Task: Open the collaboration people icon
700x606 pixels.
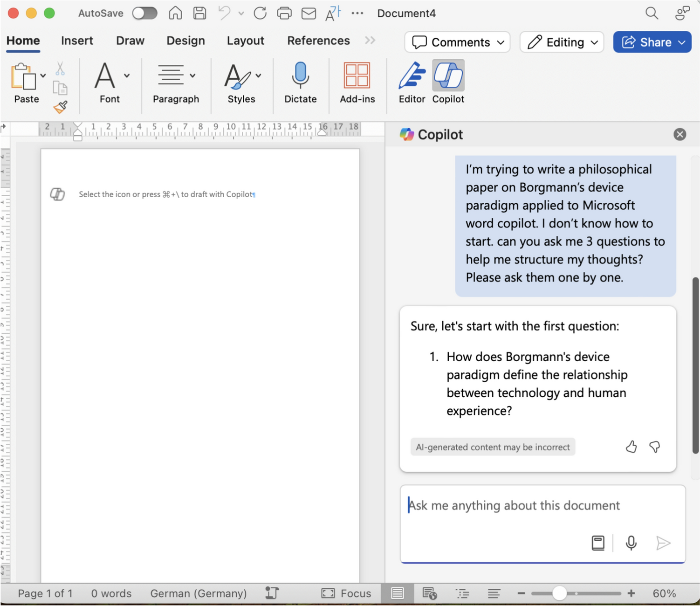Action: [x=682, y=13]
